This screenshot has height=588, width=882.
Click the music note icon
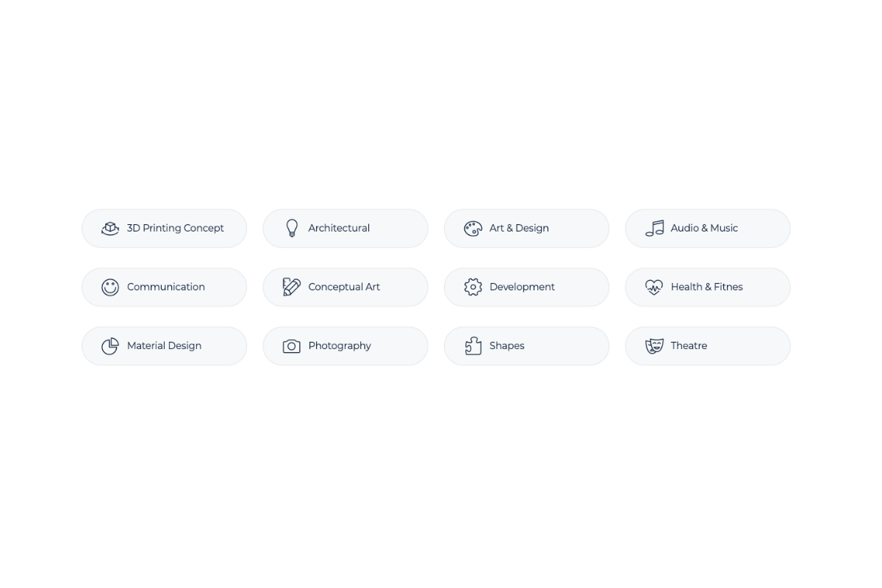pyautogui.click(x=654, y=228)
